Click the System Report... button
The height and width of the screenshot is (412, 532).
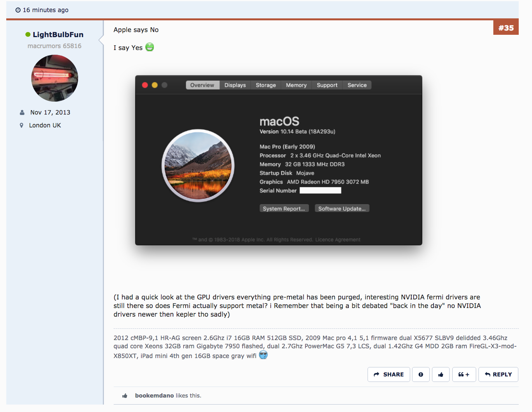point(284,208)
